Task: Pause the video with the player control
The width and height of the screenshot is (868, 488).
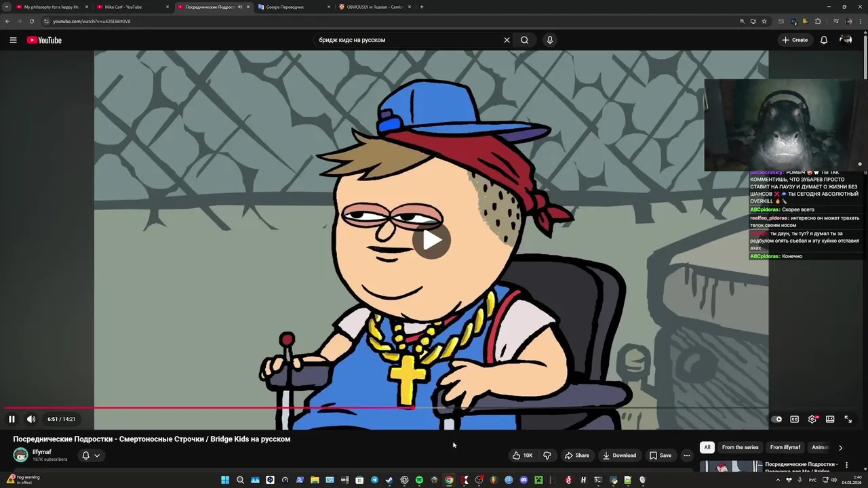Action: click(x=12, y=419)
